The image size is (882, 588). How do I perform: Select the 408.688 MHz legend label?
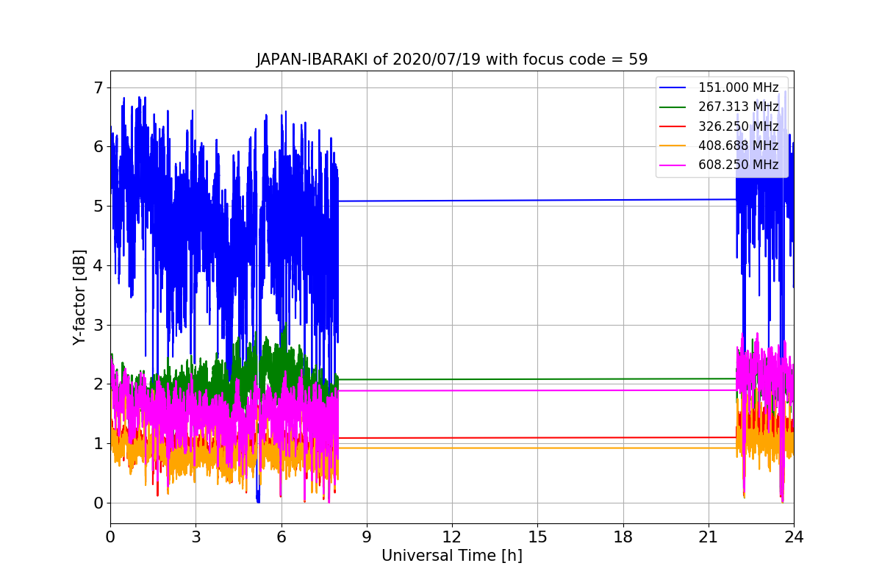click(738, 146)
